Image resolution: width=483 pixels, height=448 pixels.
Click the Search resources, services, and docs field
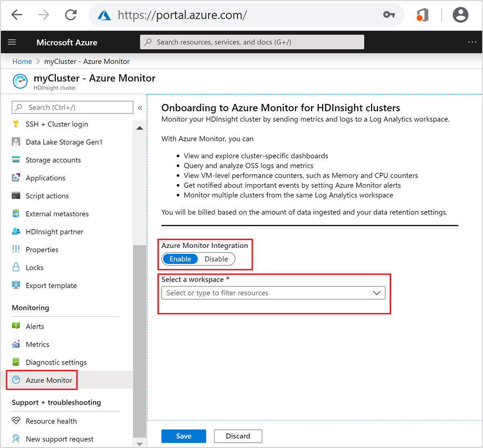(x=252, y=42)
